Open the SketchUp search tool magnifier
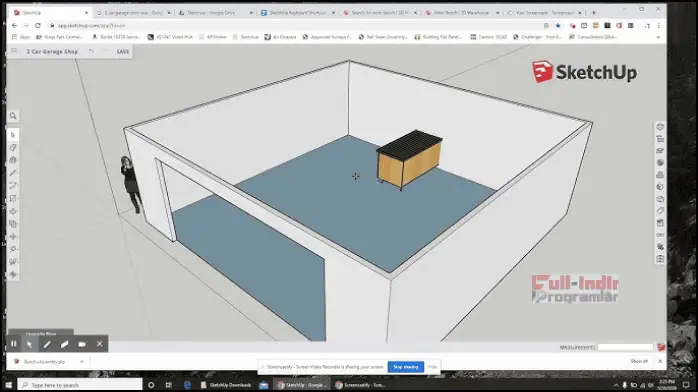This screenshot has height=392, width=698. pyautogui.click(x=13, y=116)
